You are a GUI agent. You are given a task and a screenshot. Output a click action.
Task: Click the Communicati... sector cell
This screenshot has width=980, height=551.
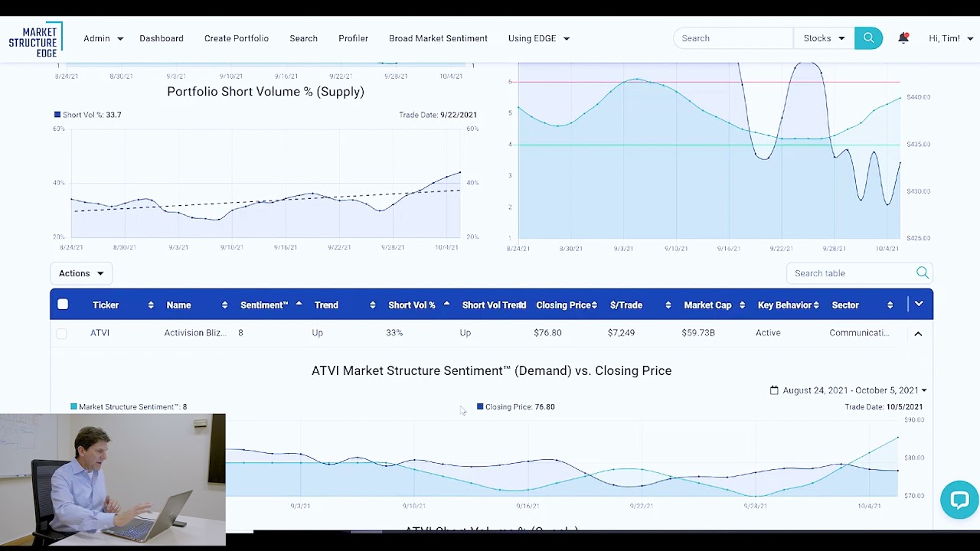859,333
